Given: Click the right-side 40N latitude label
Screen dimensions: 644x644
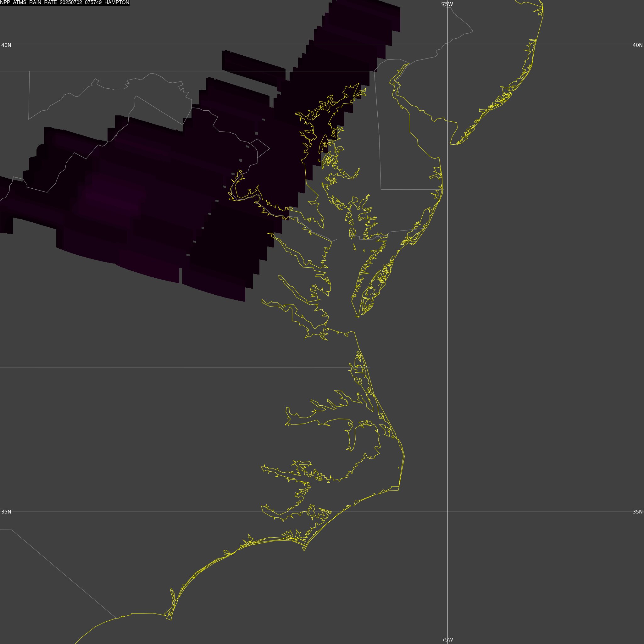Looking at the screenshot, I should (x=637, y=45).
